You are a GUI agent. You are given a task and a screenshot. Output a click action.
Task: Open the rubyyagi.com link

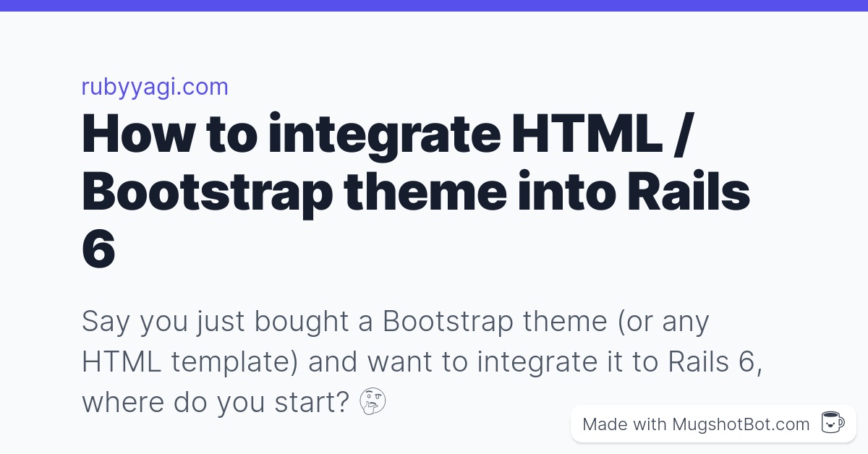pos(155,87)
